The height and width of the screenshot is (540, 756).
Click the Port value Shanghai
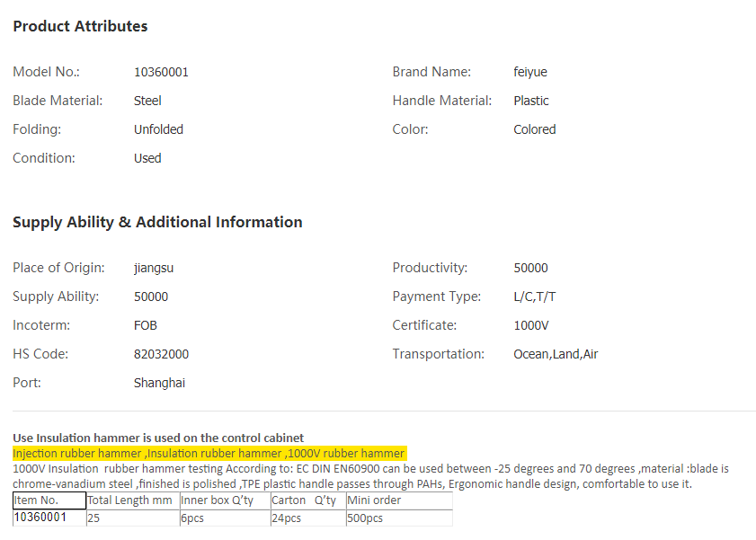pyautogui.click(x=159, y=383)
